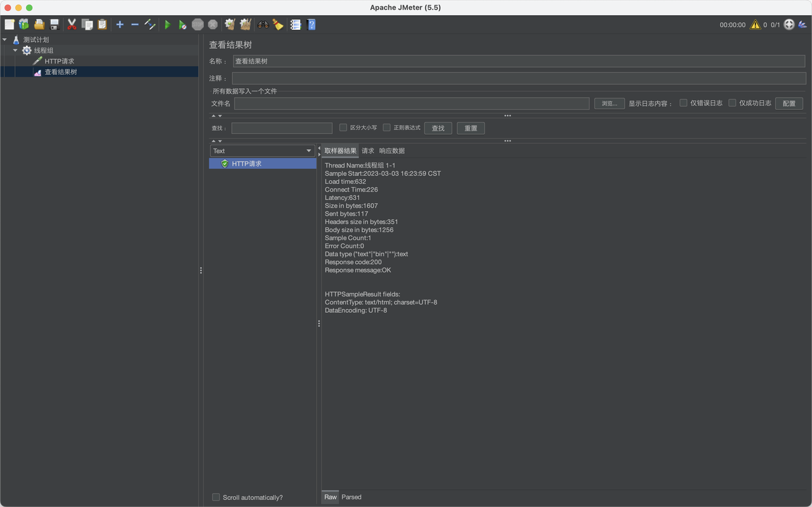Click the Load time:632 line
The image size is (812, 507).
(345, 181)
